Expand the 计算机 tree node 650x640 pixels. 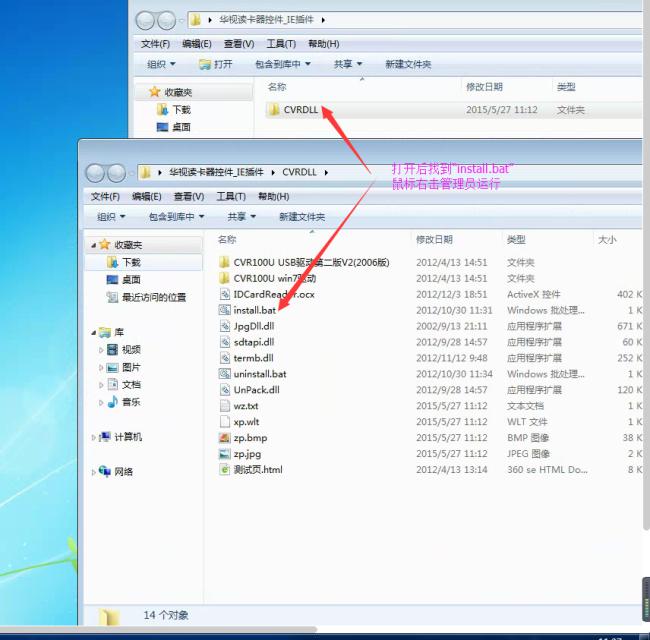[x=94, y=437]
